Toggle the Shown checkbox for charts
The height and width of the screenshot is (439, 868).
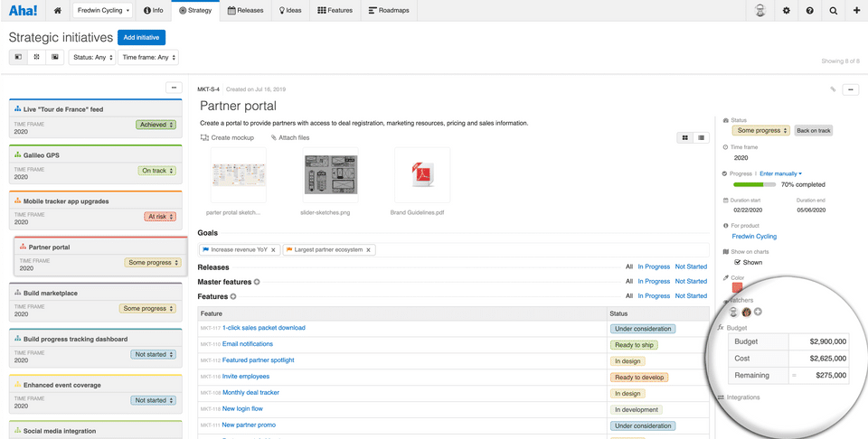coord(738,263)
